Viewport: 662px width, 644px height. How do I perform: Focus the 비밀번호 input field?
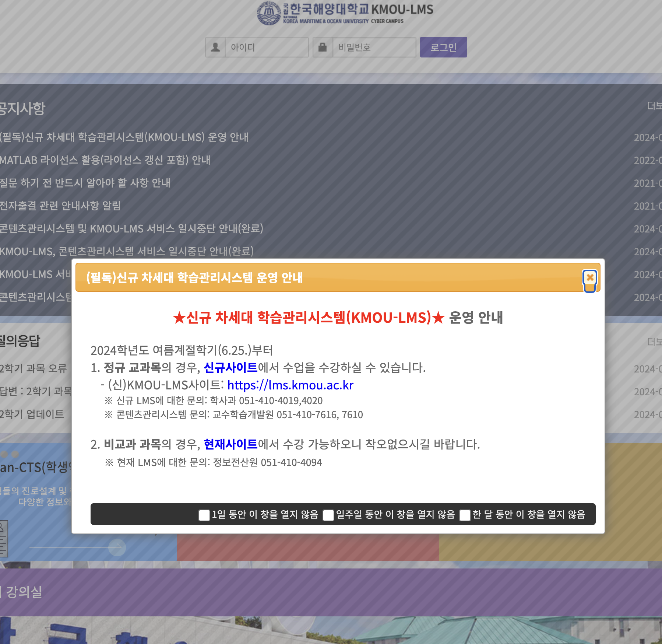tap(374, 47)
